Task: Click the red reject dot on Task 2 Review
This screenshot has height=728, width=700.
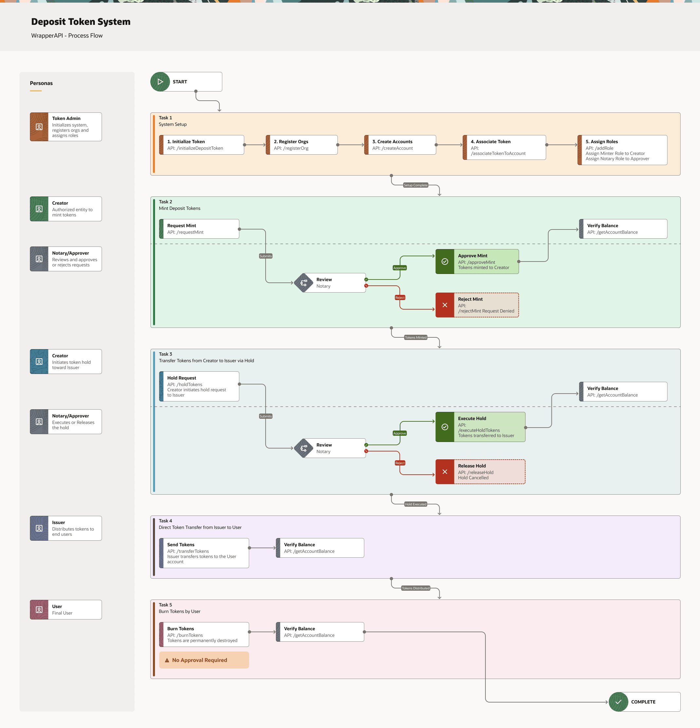Action: [366, 286]
